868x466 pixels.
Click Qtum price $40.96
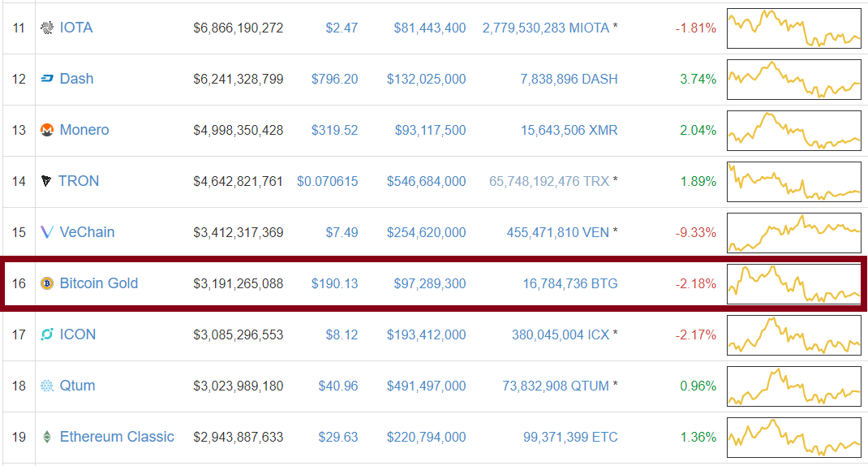click(338, 386)
